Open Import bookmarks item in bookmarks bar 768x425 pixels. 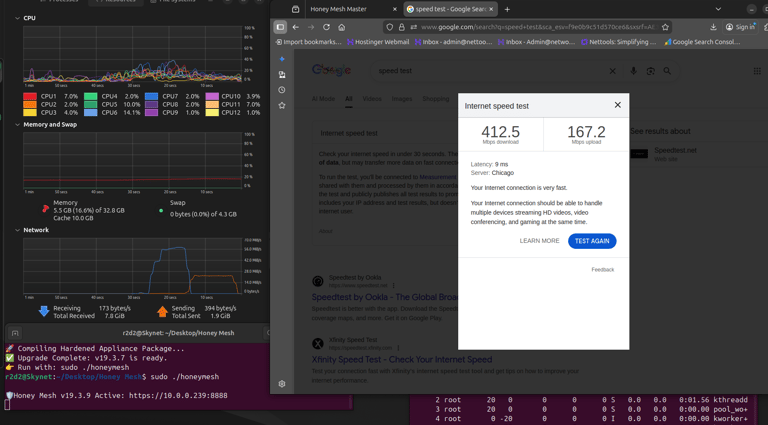point(309,42)
